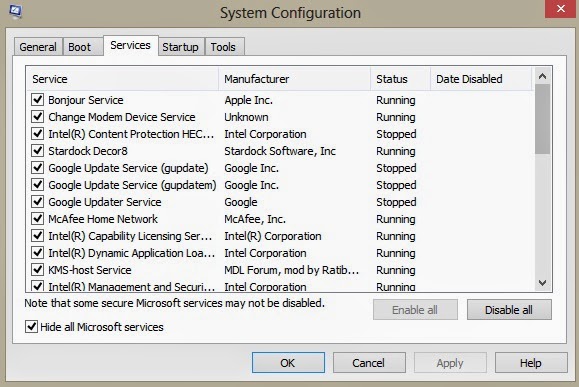Select the McAfee Home Network name

[x=103, y=219]
